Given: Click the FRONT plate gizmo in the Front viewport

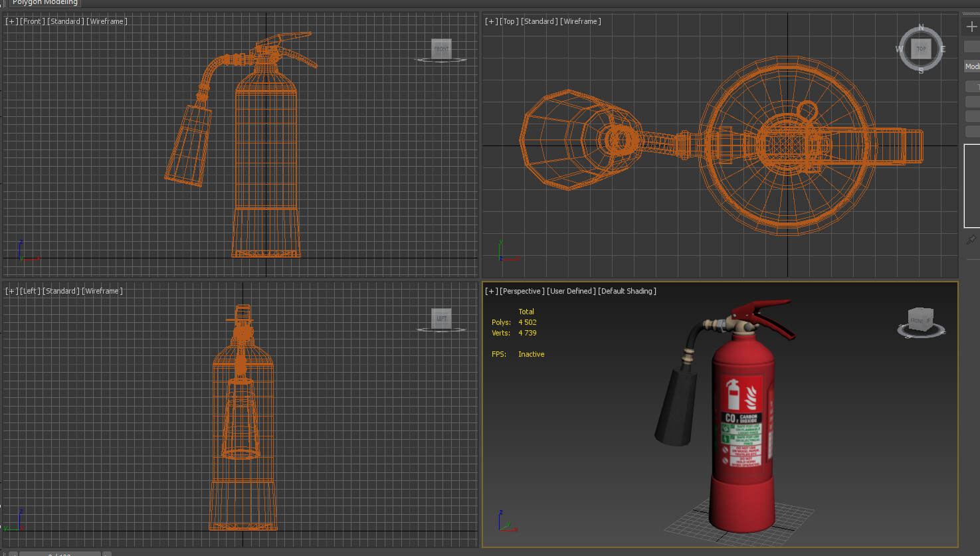Looking at the screenshot, I should click(x=441, y=48).
